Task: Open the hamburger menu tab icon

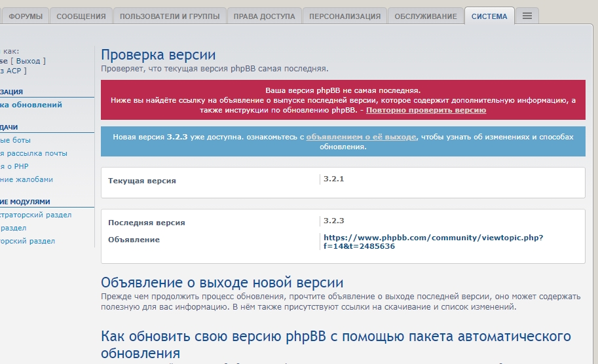Action: pyautogui.click(x=527, y=16)
